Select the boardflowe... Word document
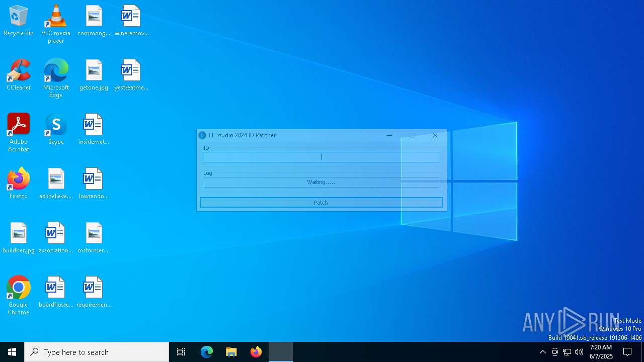 click(x=56, y=292)
